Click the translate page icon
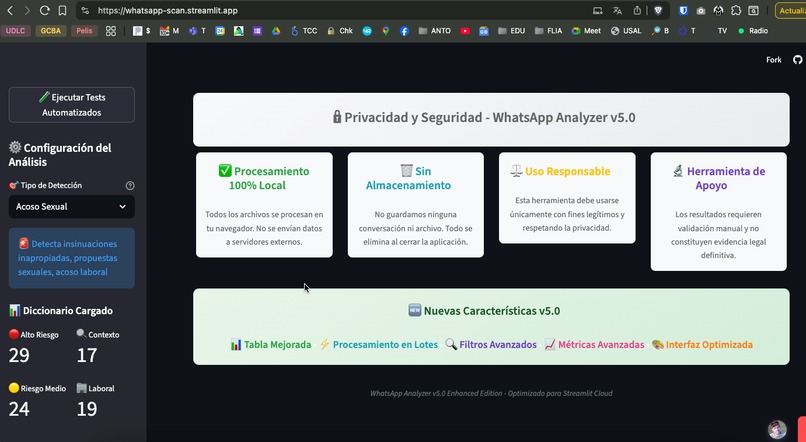Image resolution: width=806 pixels, height=442 pixels. coord(617,10)
